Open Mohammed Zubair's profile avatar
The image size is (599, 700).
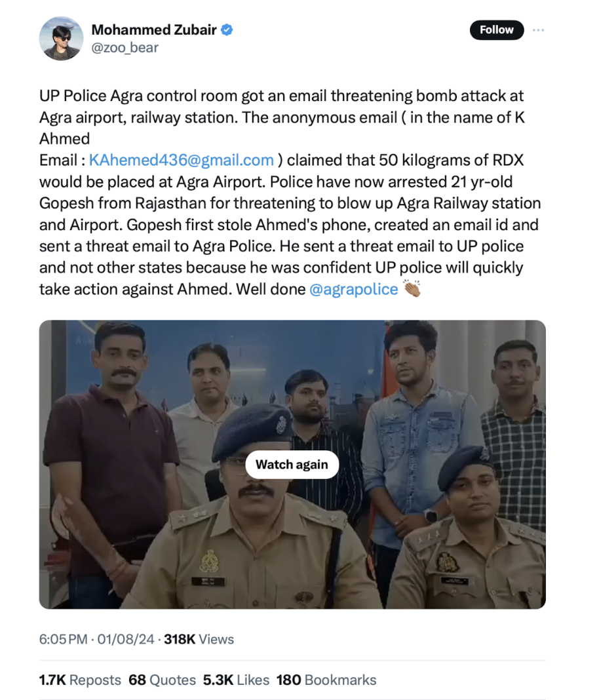click(61, 38)
